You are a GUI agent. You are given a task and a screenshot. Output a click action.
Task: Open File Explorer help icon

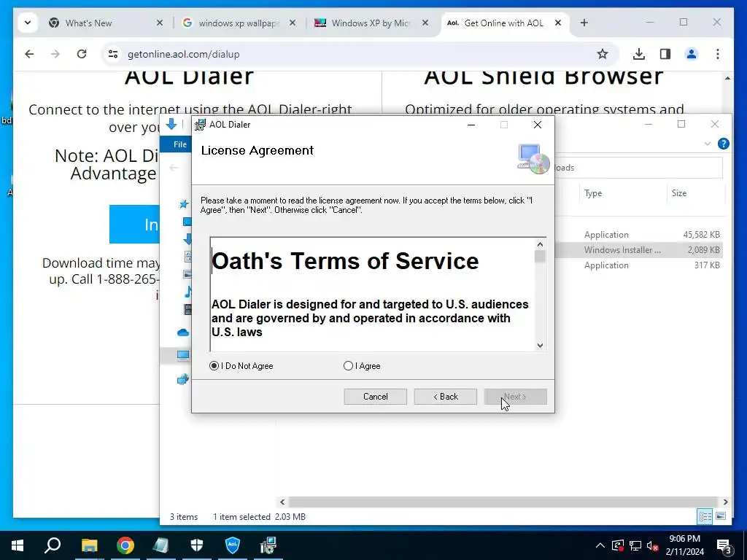coord(723,144)
